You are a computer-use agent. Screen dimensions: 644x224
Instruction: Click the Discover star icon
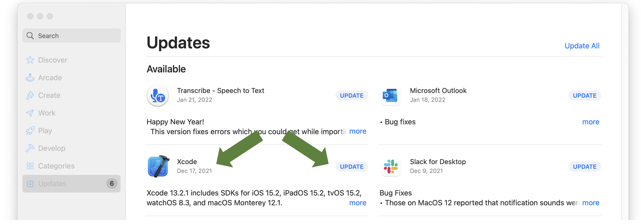click(x=30, y=60)
